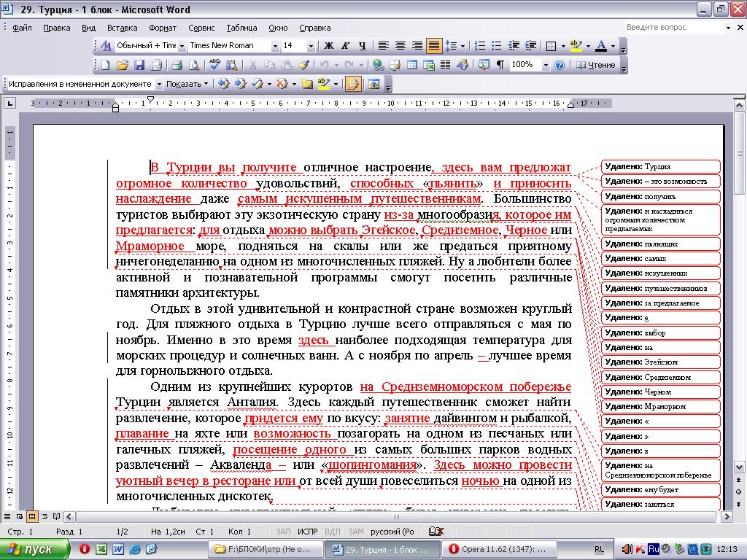This screenshot has height=560, width=747.
Task: Click the 'Удалено: Турция' revision balloon
Action: (660, 167)
